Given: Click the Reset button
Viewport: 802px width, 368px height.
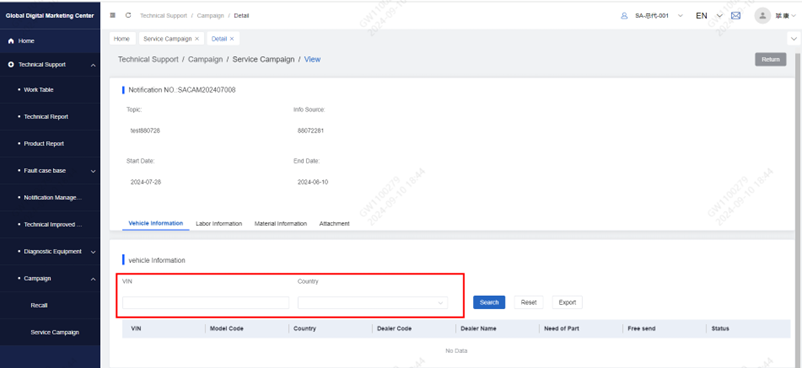Looking at the screenshot, I should 528,302.
